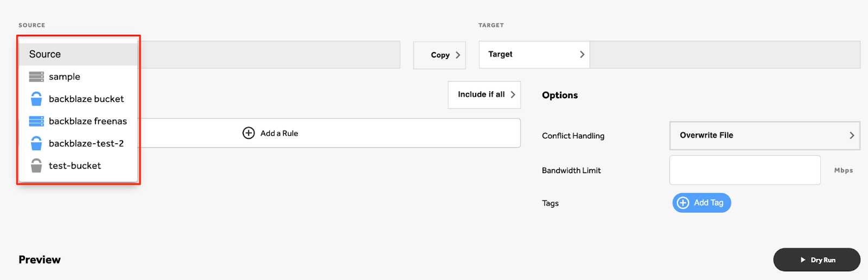The width and height of the screenshot is (868, 280).
Task: Click the Add a Rule button
Action: (329, 133)
